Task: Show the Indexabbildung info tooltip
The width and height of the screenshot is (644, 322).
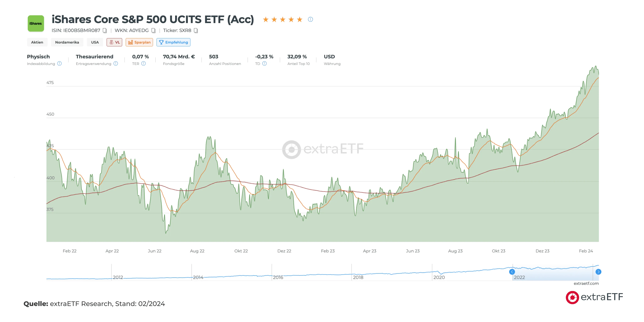Action: click(59, 64)
